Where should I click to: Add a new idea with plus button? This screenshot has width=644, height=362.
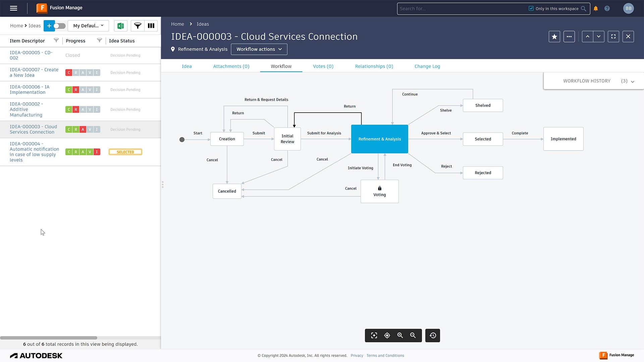click(x=49, y=26)
